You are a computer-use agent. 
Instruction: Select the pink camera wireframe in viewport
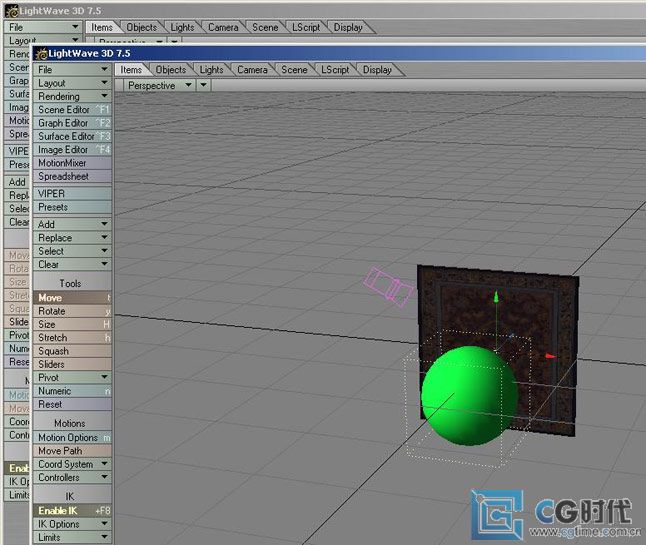[388, 287]
